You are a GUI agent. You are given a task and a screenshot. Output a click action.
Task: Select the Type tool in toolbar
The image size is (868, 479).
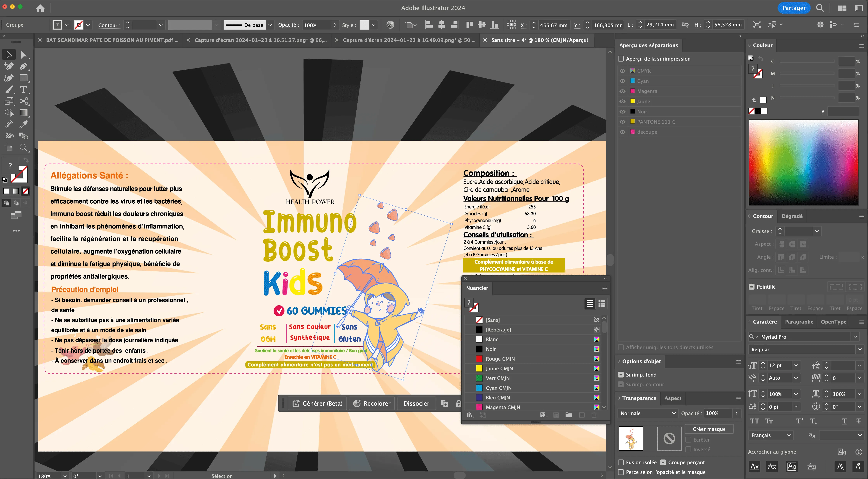coord(23,89)
